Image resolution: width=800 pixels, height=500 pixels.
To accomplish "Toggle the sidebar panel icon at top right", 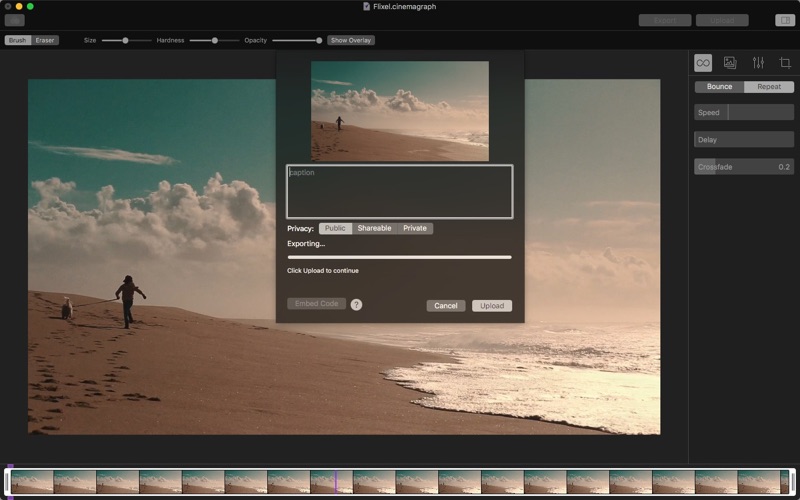I will tap(784, 20).
